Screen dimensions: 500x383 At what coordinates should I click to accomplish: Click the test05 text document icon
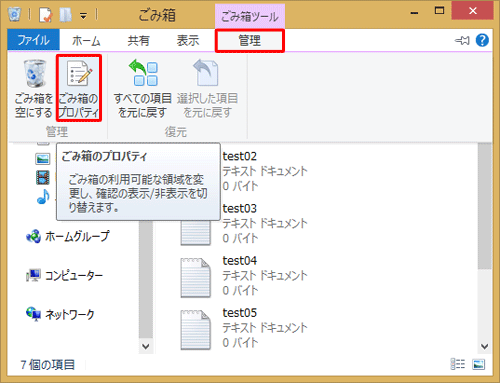click(196, 330)
